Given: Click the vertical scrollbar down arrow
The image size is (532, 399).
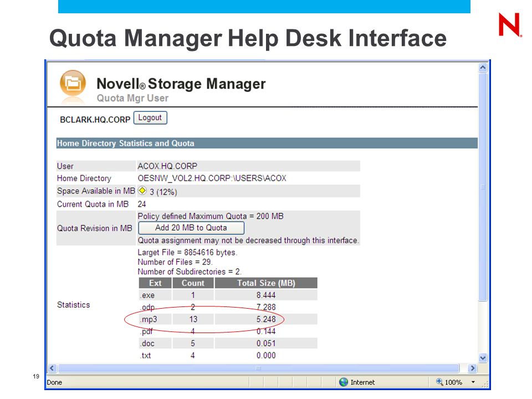Looking at the screenshot, I should (x=483, y=357).
